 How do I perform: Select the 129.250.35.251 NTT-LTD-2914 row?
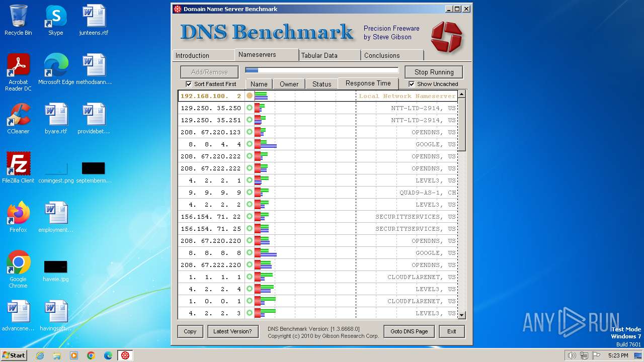(317, 120)
